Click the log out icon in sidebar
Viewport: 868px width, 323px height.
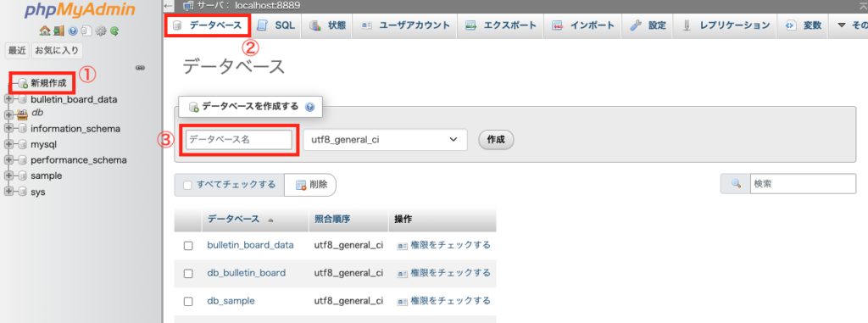pos(58,31)
